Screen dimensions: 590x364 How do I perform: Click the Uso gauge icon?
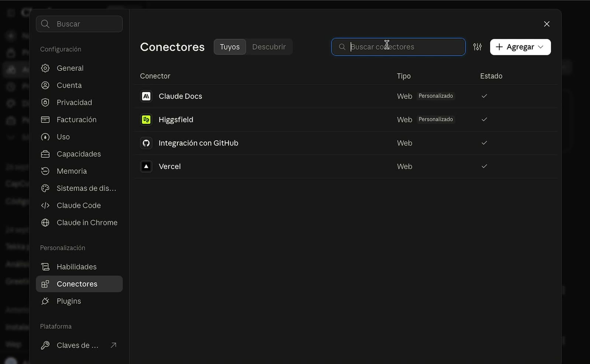[x=45, y=137]
